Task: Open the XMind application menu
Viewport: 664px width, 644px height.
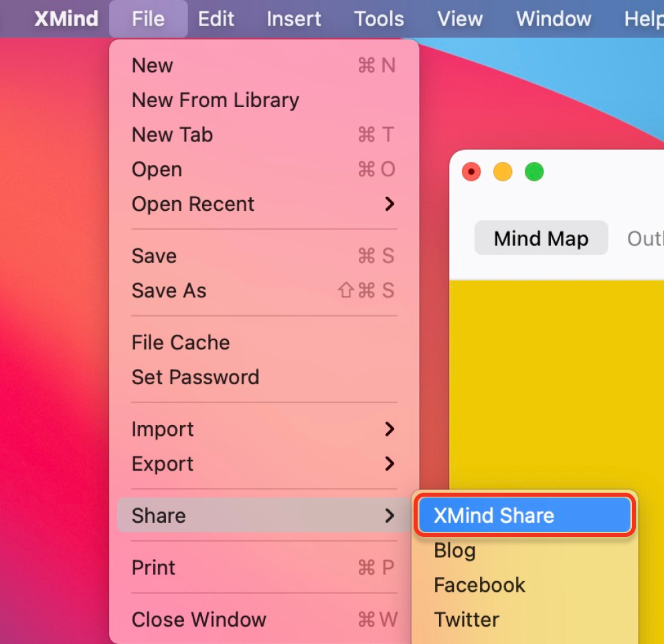Action: (66, 19)
